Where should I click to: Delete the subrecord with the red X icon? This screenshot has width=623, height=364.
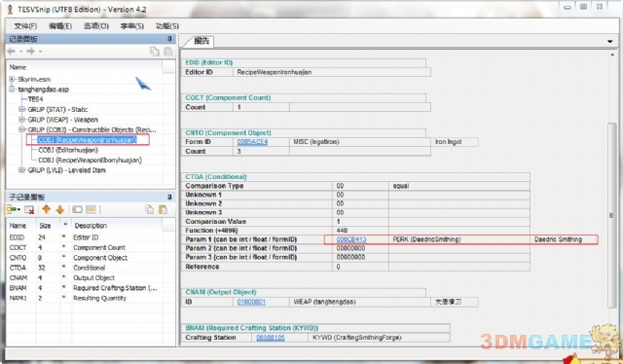coord(29,209)
